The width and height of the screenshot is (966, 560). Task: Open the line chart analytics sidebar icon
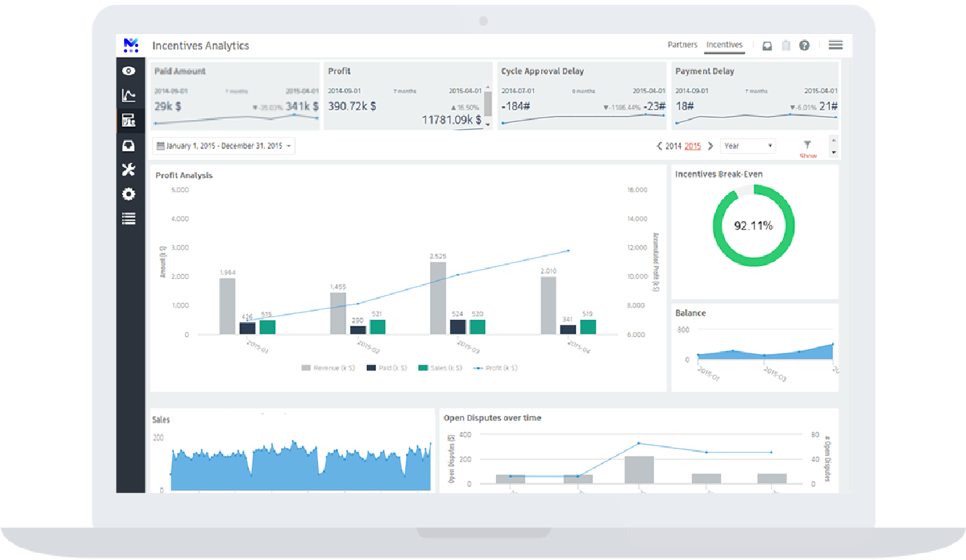click(128, 95)
